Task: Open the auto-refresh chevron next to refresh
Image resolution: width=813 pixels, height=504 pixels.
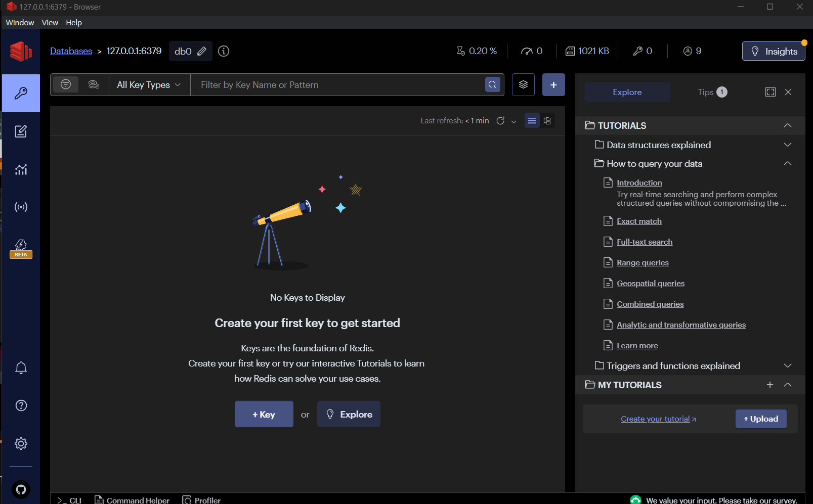Action: pos(514,121)
